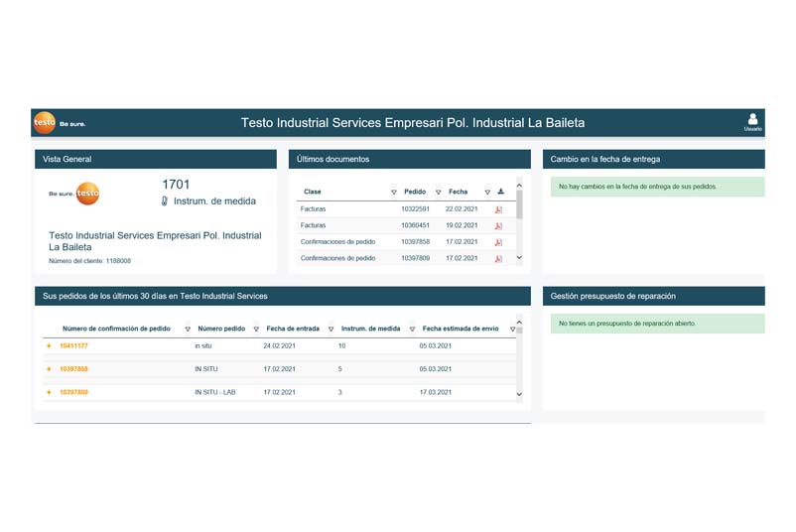Expand order row 10411177 with plus icon
Image resolution: width=796 pixels, height=532 pixels.
pos(49,345)
